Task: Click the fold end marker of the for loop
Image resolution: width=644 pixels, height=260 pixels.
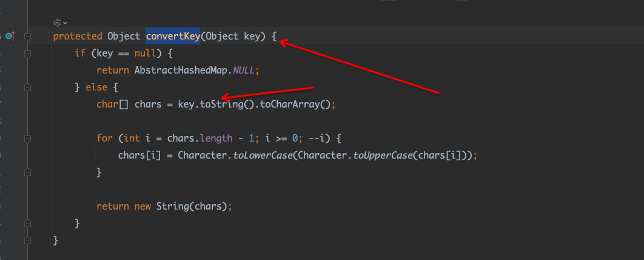Action: click(x=27, y=173)
